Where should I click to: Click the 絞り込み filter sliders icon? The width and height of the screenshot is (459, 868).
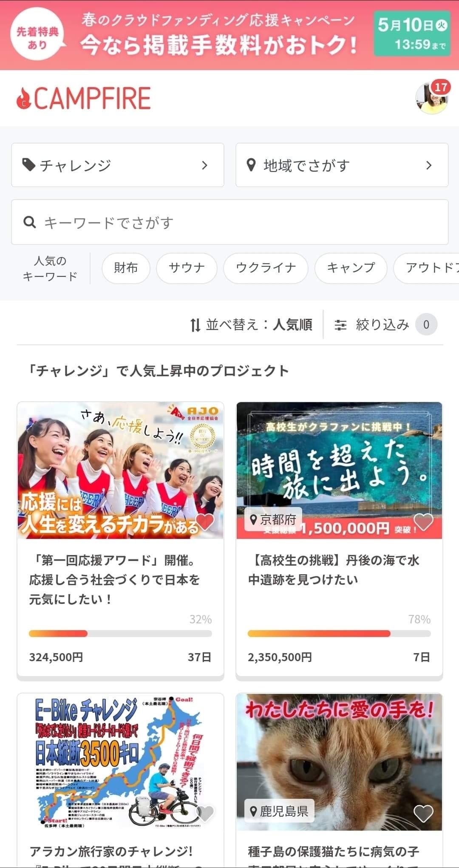tap(340, 325)
